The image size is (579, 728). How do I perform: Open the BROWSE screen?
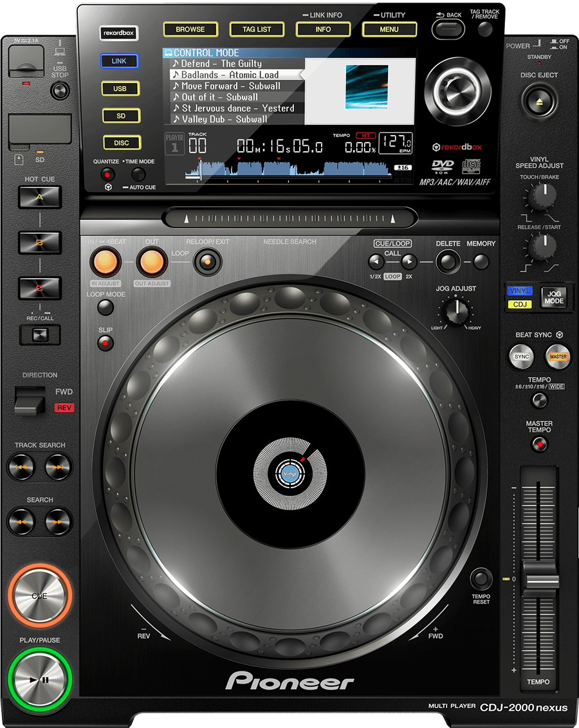pos(190,29)
